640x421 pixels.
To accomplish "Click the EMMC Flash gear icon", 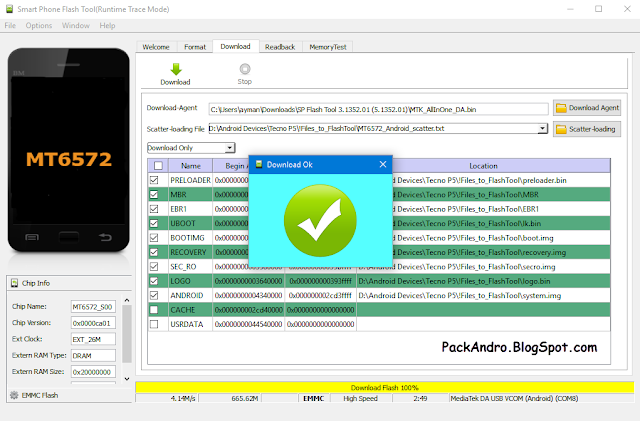I will [14, 395].
